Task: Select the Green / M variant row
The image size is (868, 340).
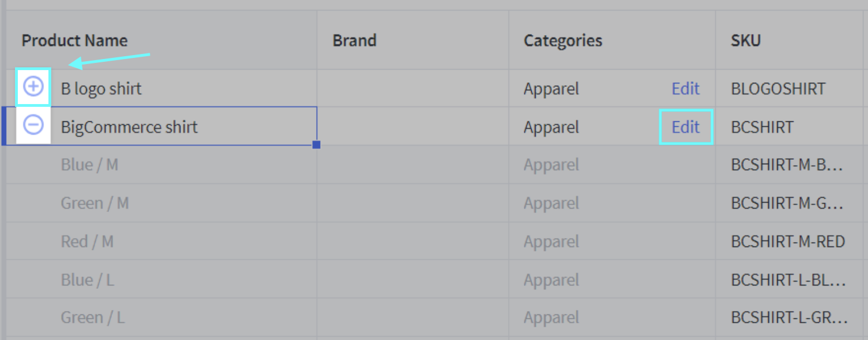Action: [x=95, y=203]
